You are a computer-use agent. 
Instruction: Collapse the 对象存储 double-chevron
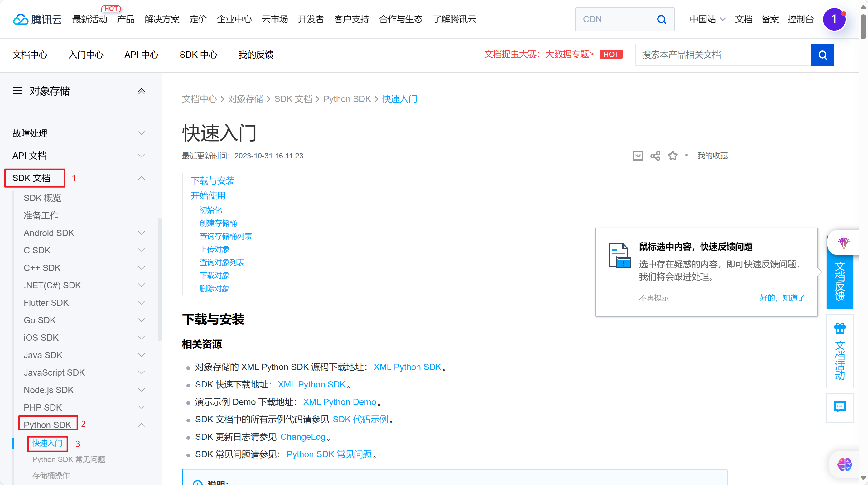pos(142,91)
